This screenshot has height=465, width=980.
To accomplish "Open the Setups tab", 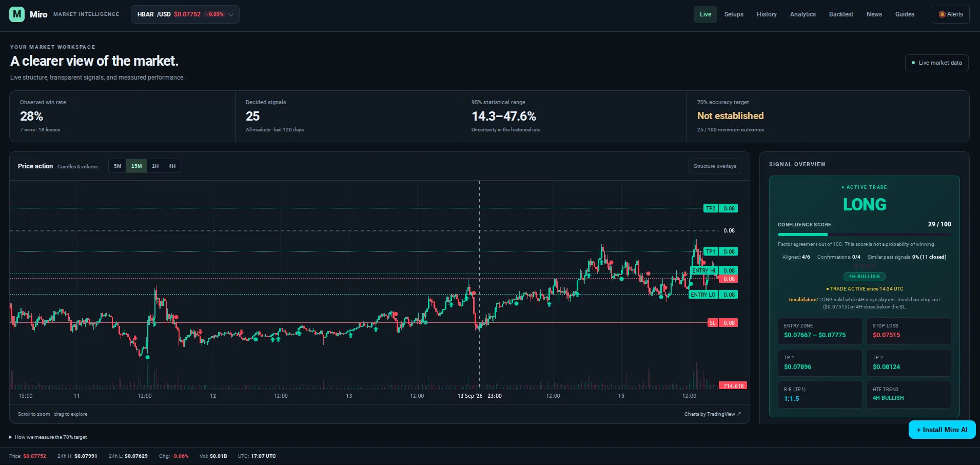I will (x=734, y=14).
